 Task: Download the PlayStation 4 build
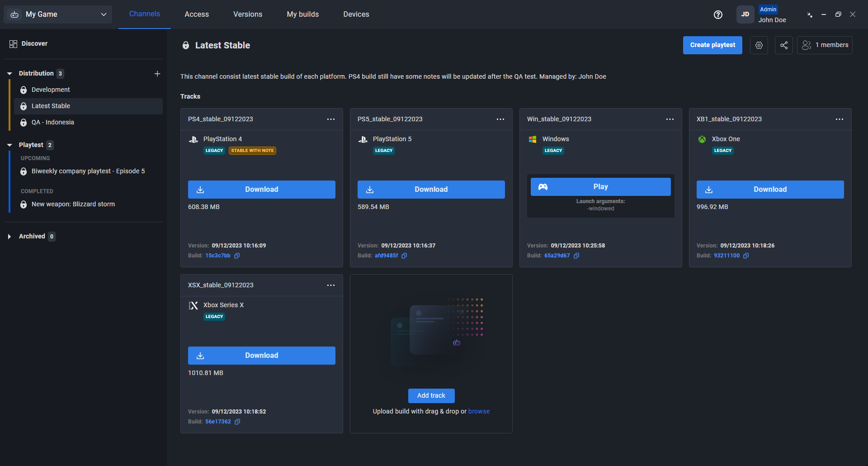262,190
